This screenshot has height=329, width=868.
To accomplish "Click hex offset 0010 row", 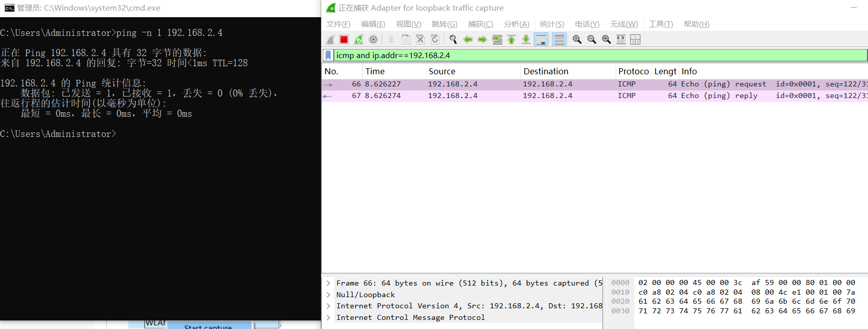I will pos(620,292).
